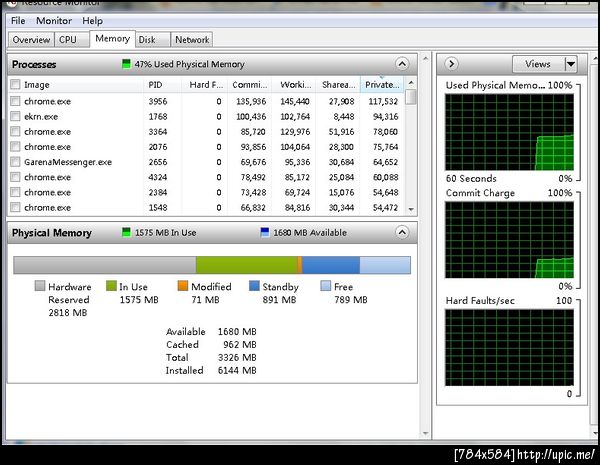Click green In Use indicator icon in header
The height and width of the screenshot is (465, 600).
[126, 232]
